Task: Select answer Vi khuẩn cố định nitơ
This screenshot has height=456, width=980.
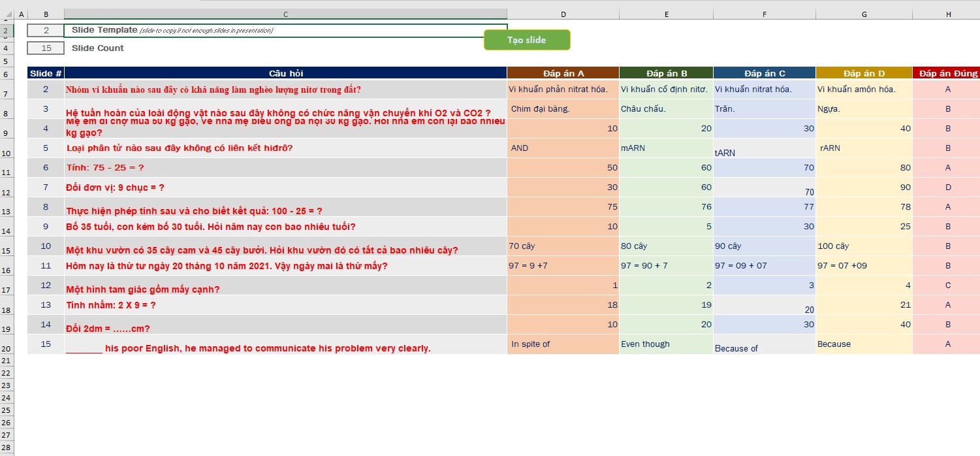Action: 666,90
